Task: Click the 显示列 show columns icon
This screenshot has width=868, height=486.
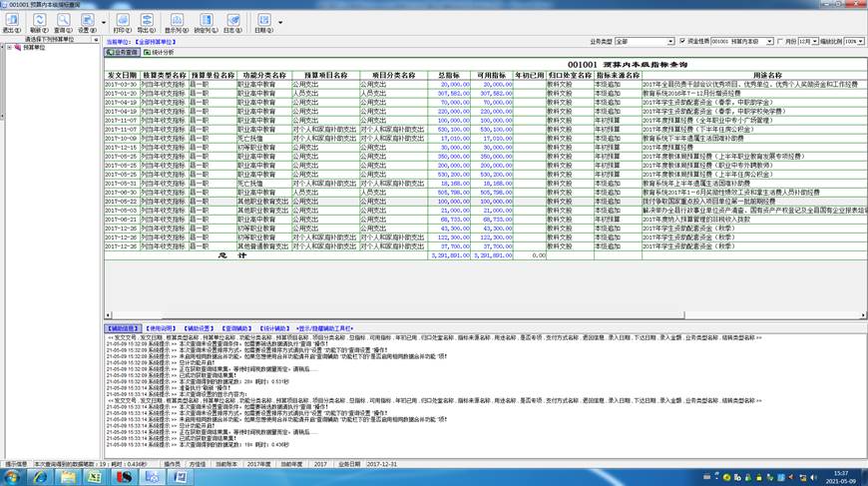Action: click(177, 23)
